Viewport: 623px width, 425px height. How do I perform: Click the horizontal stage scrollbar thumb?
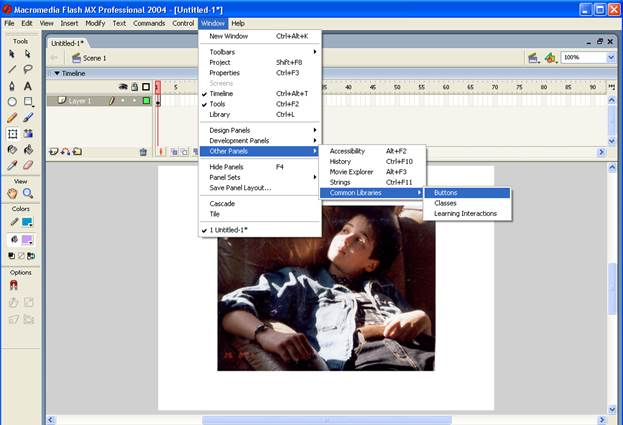pyautogui.click(x=327, y=420)
